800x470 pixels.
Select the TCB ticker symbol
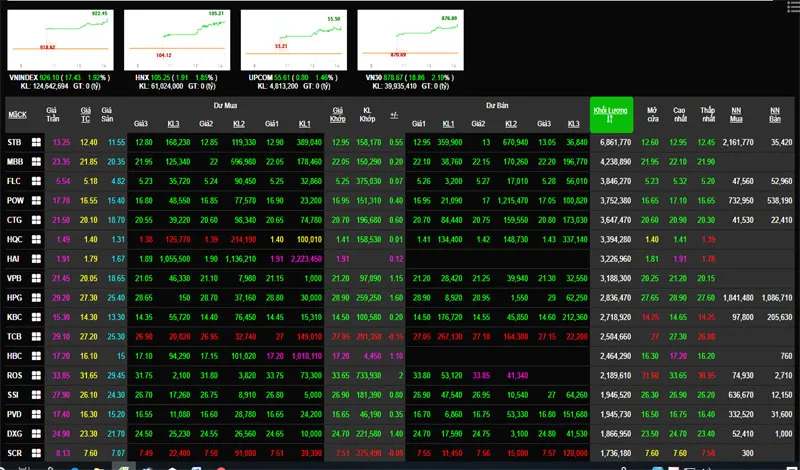15,336
